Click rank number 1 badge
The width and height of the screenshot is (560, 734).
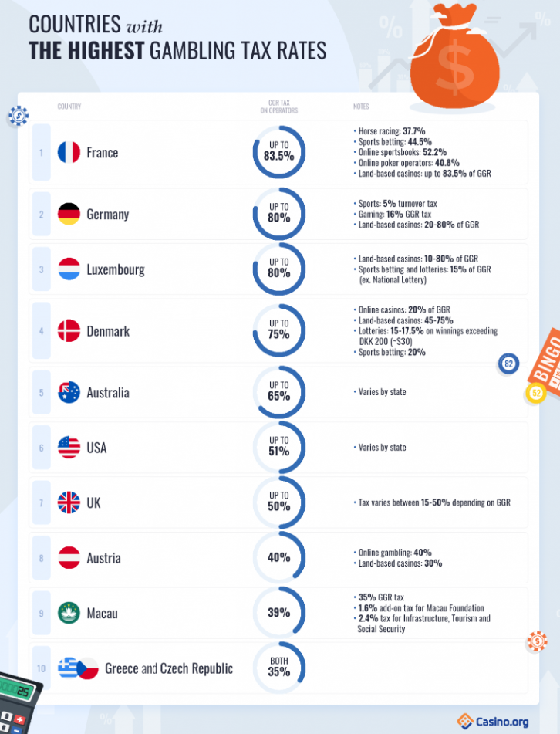pos(41,153)
